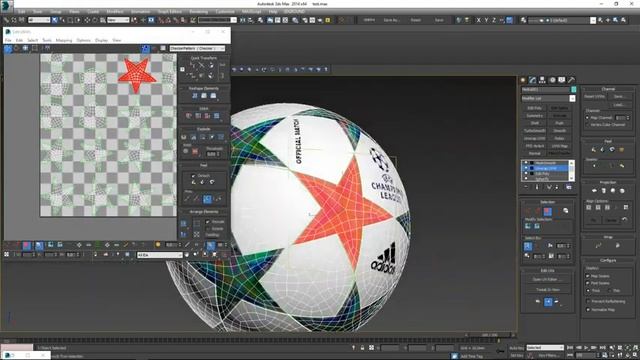Select the Thick display radio button
The image size is (640, 360).
tap(588, 291)
